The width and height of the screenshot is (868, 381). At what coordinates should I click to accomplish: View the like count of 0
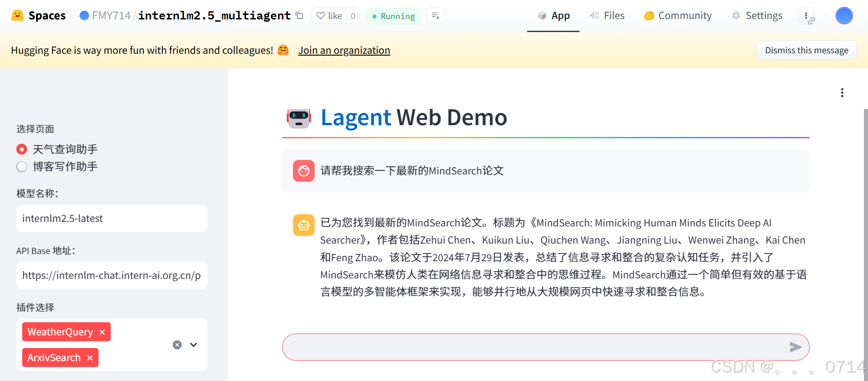[x=353, y=16]
